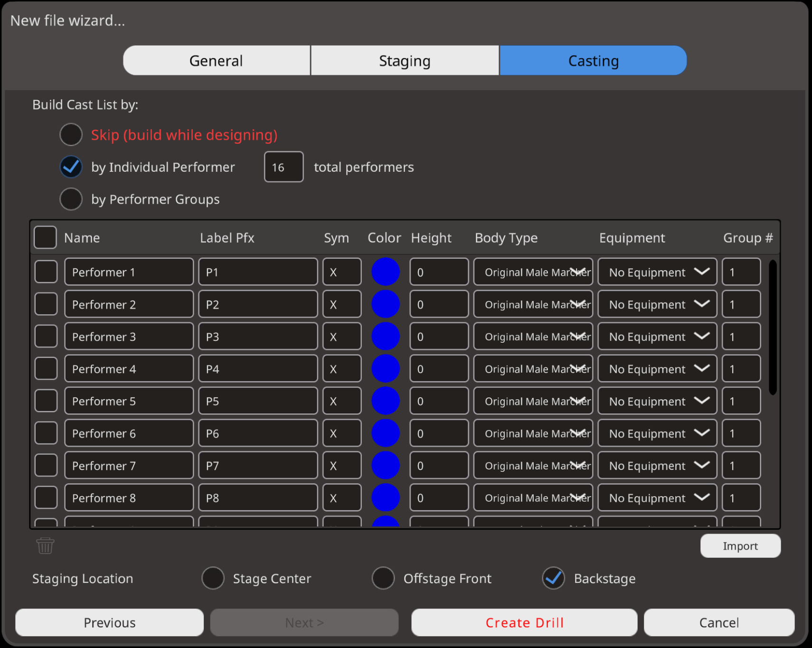
Task: Click the total performers number field
Action: pyautogui.click(x=283, y=167)
